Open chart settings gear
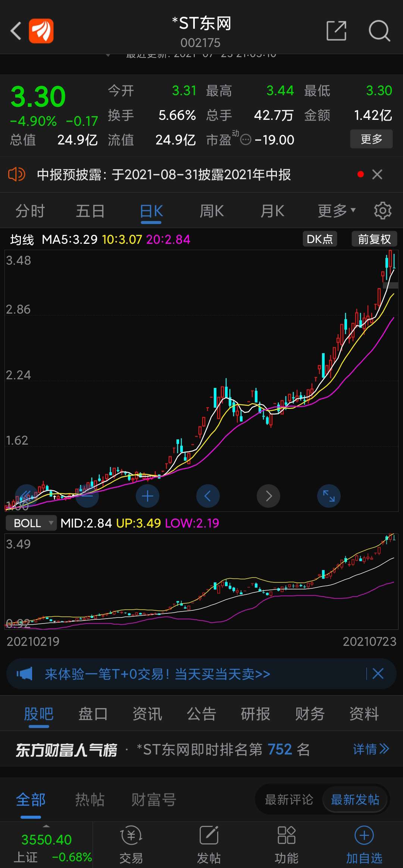403x868 pixels. coord(382,211)
